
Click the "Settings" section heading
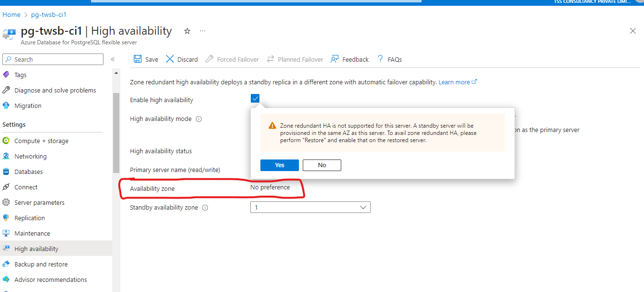coord(14,124)
